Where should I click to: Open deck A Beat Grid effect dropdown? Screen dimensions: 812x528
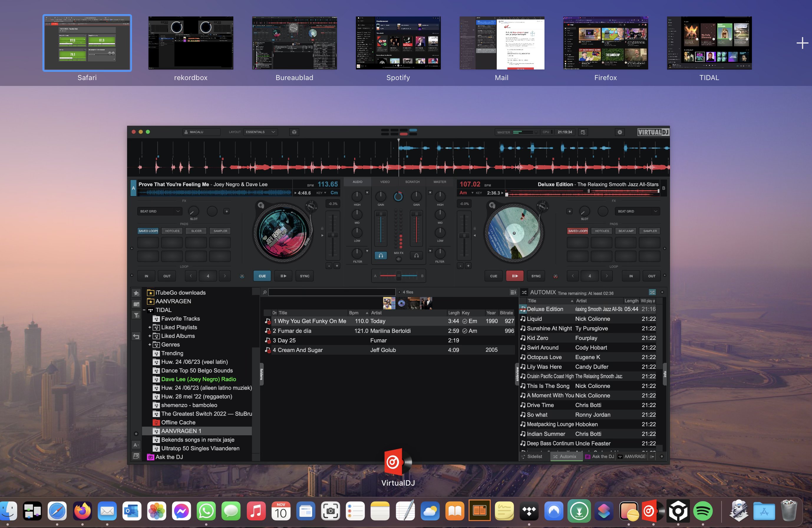point(159,211)
